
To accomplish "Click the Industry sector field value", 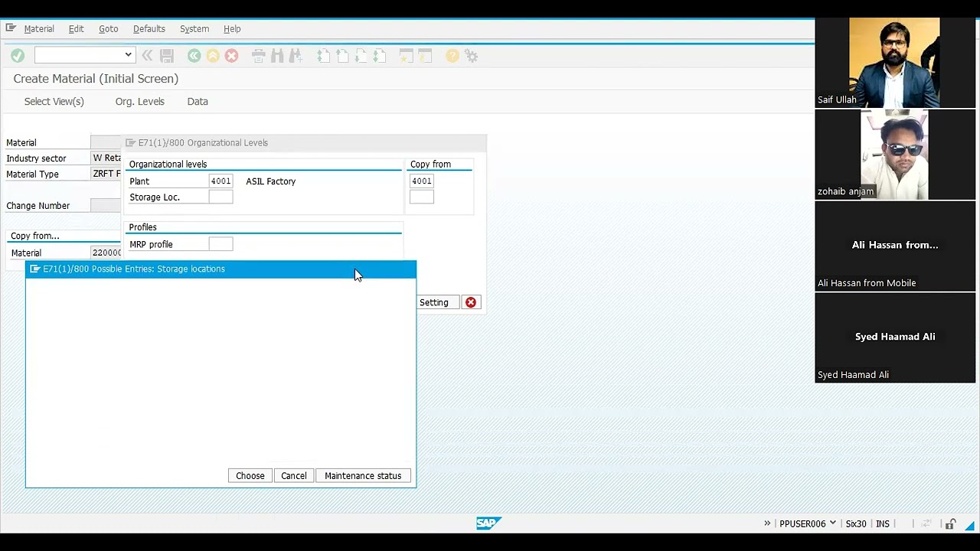I will [x=106, y=158].
